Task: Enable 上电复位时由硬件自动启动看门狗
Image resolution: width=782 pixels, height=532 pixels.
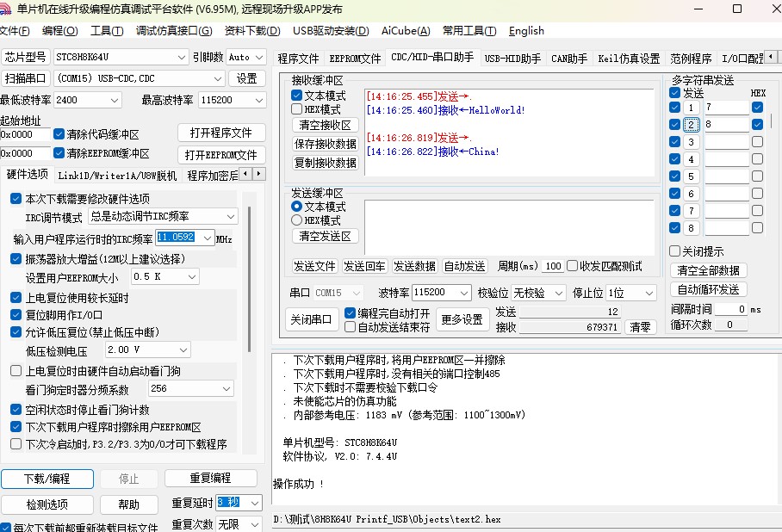Action: click(16, 370)
